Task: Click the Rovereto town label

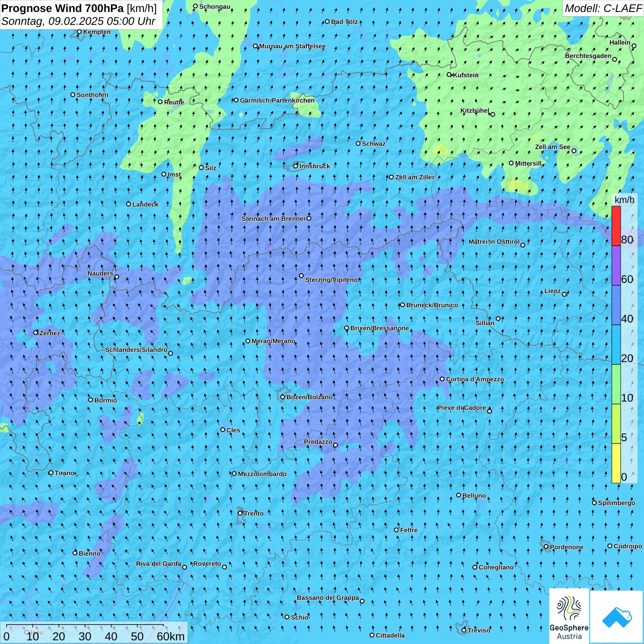Action: 207,564
